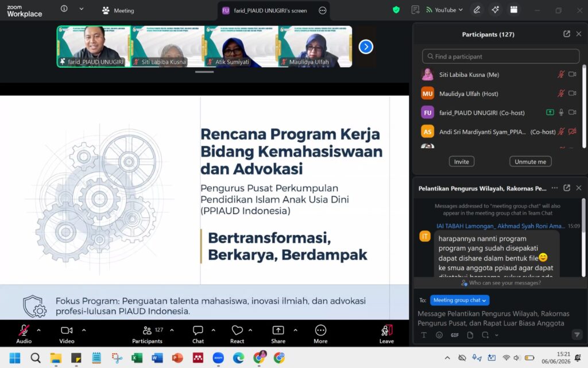Open the More toolbar menu
The width and height of the screenshot is (588, 368).
(320, 334)
